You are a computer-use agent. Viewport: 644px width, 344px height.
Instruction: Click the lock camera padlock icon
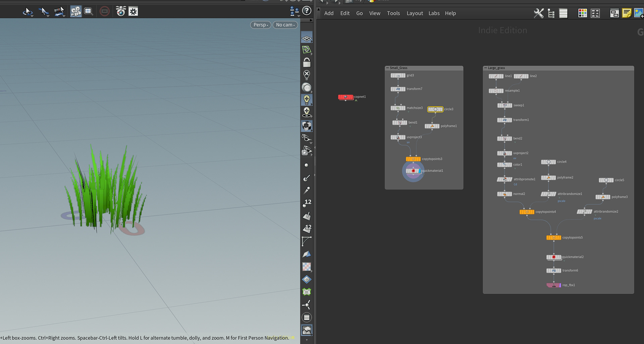tap(307, 62)
